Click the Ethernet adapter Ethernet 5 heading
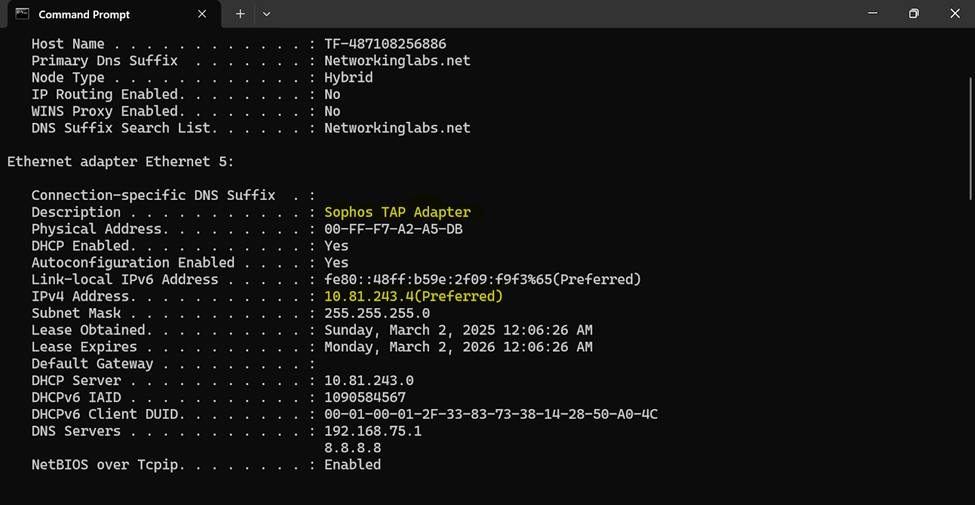Viewport: 975px width, 505px height. pos(121,162)
